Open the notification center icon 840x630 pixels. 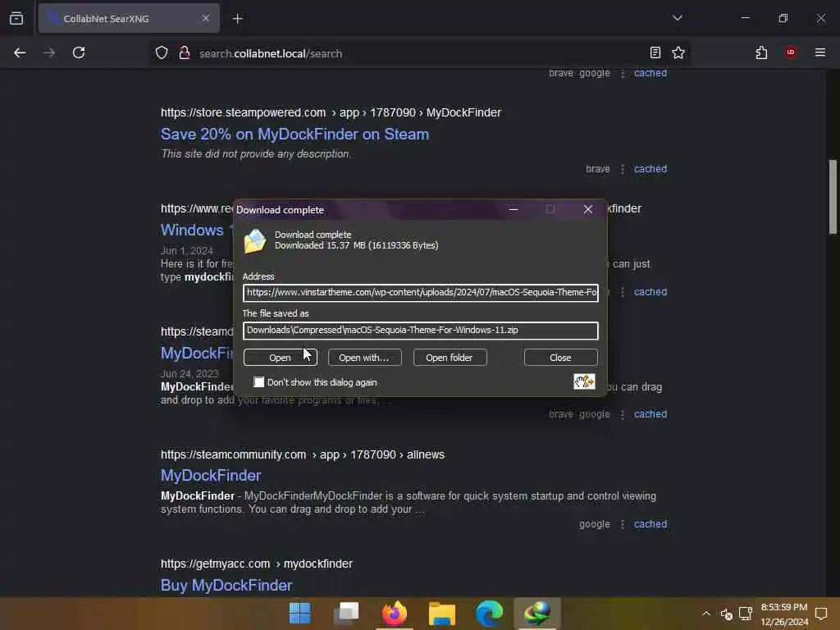pos(820,614)
